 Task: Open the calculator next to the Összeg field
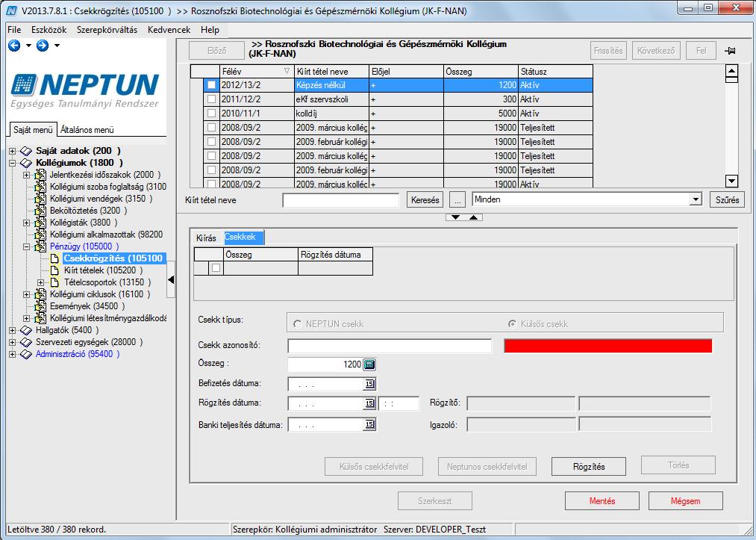(x=369, y=364)
